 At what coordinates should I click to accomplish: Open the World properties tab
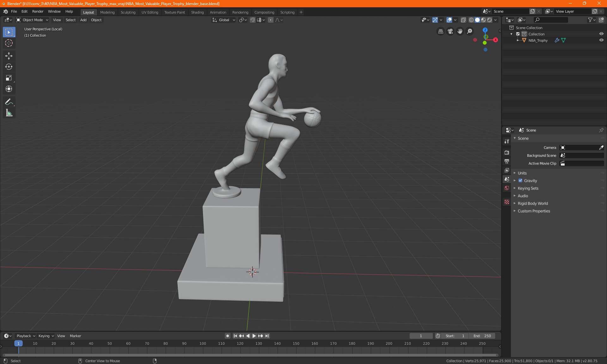(507, 188)
